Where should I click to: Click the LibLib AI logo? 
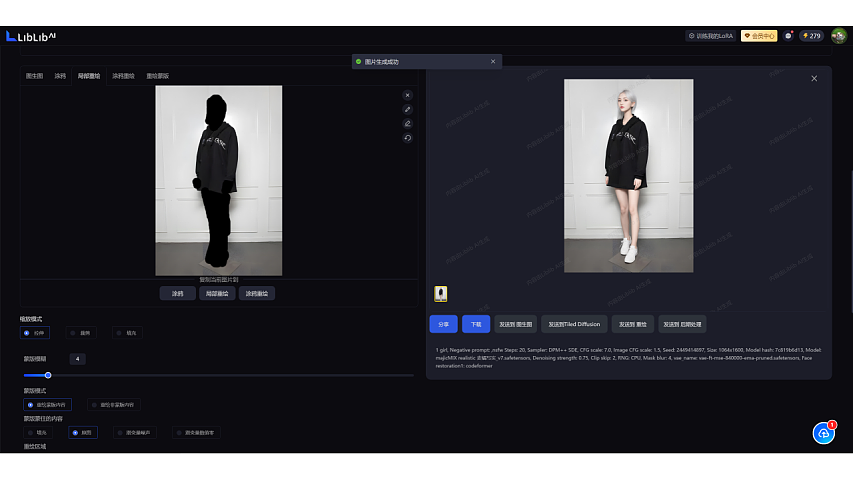(x=30, y=36)
